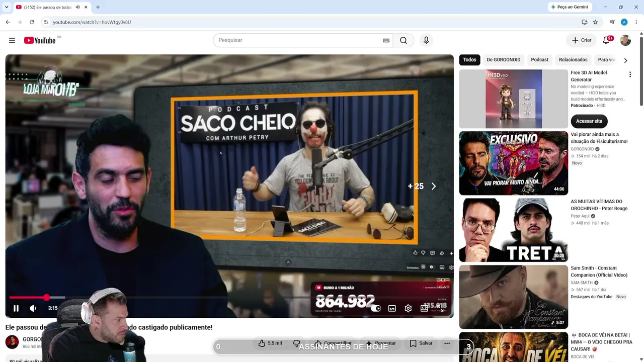Click the Criar button
Screen dimensions: 644x362
point(582,40)
